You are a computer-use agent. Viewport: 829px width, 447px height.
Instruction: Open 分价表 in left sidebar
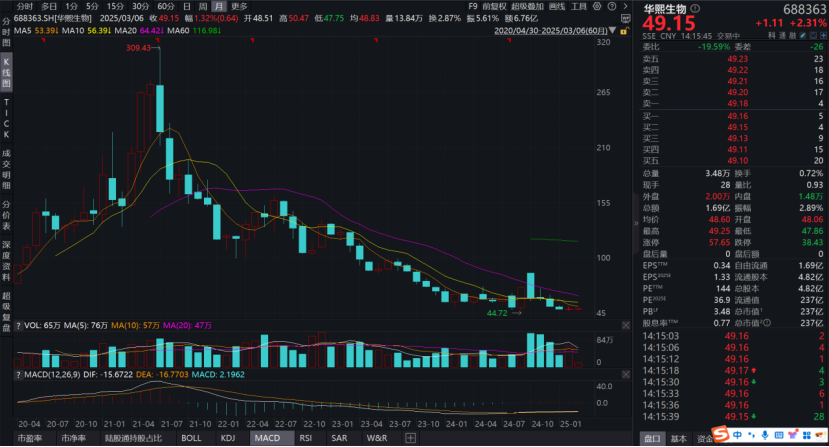(x=6, y=214)
